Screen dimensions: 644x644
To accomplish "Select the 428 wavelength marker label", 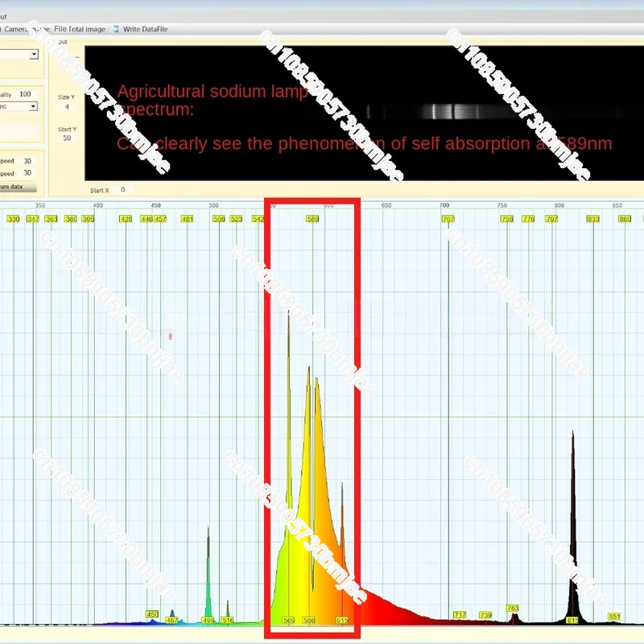I will 126,219.
